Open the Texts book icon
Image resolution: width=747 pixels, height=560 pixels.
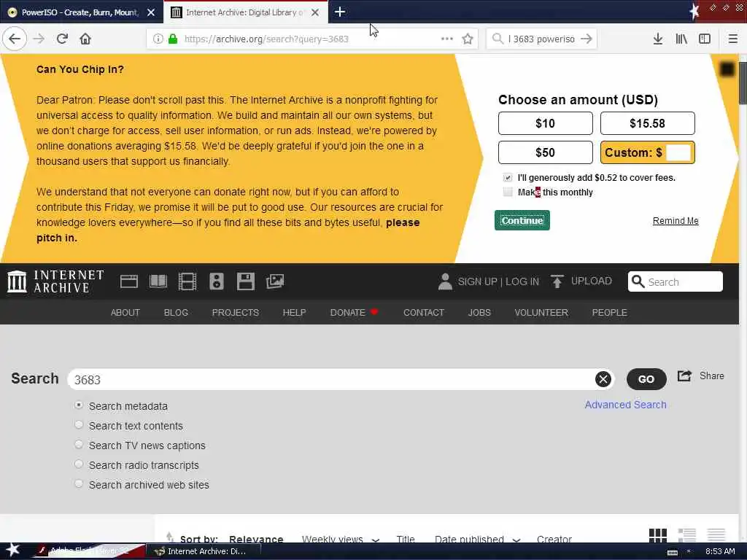tap(158, 281)
